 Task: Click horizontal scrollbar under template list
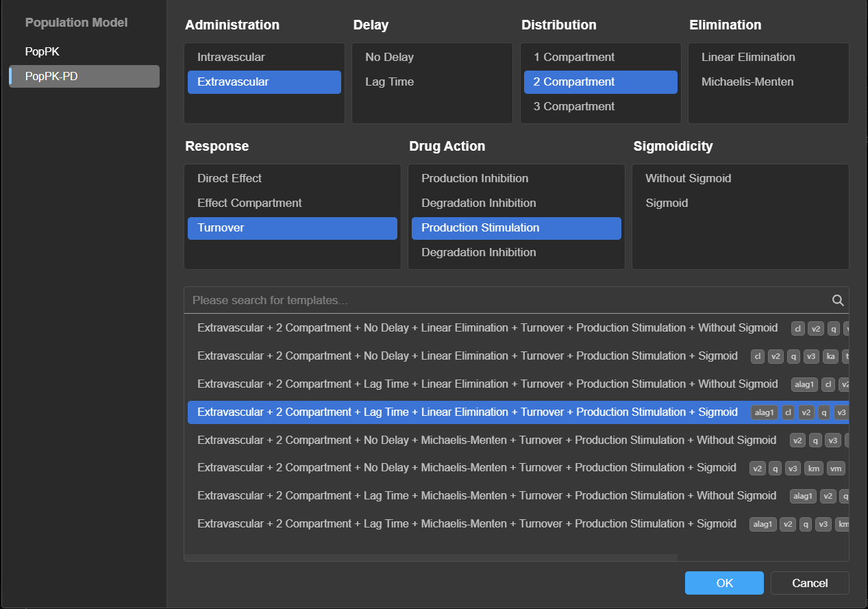click(x=431, y=558)
